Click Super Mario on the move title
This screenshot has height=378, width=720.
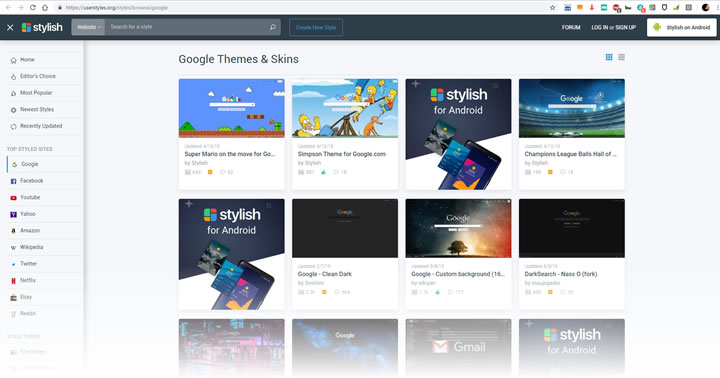[x=230, y=154]
